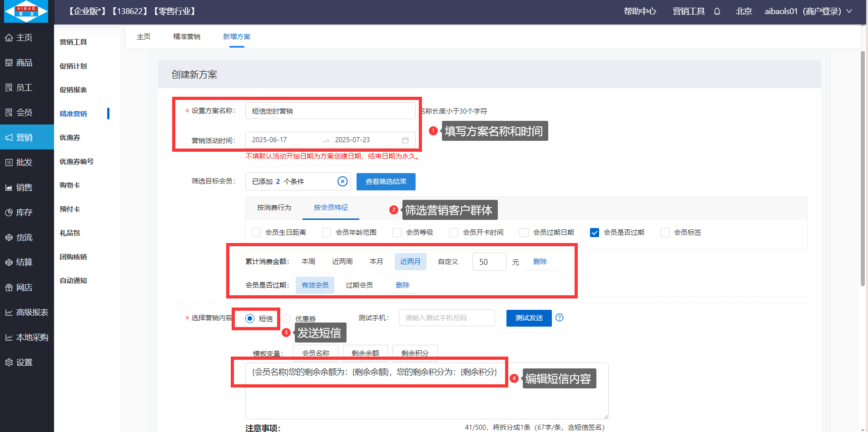Viewport: 868px width, 432px height.
Task: Click the help question mark beside 测试发送
Action: [560, 318]
